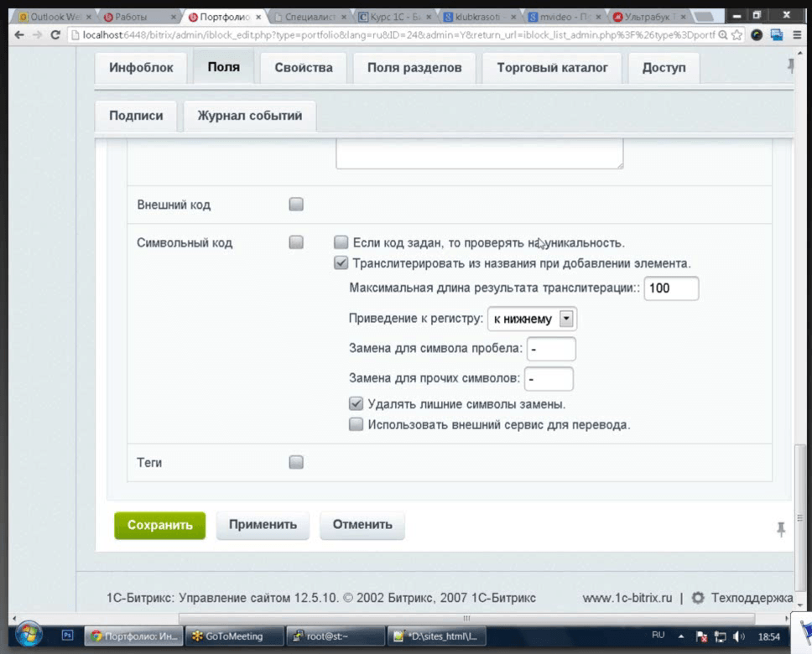Toggle the Внешний код checkbox

coord(296,204)
